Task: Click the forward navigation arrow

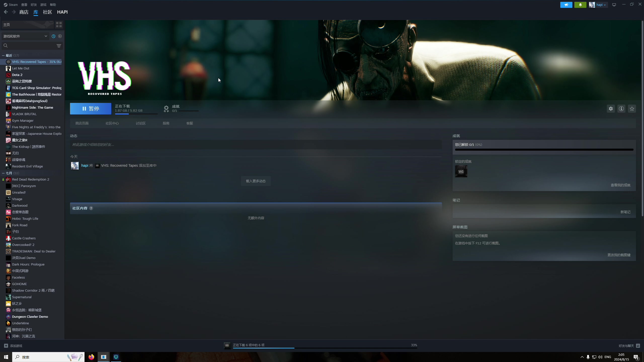Action: click(14, 12)
